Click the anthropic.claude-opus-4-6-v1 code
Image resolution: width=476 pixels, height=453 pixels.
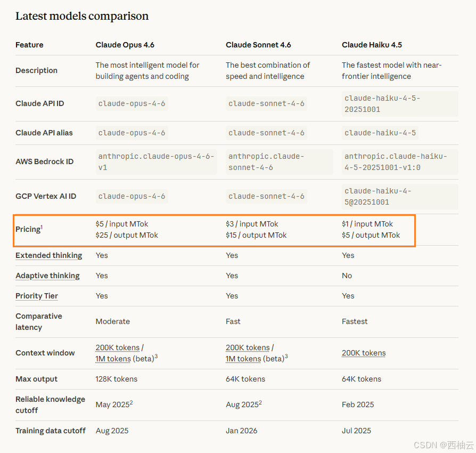click(x=157, y=162)
